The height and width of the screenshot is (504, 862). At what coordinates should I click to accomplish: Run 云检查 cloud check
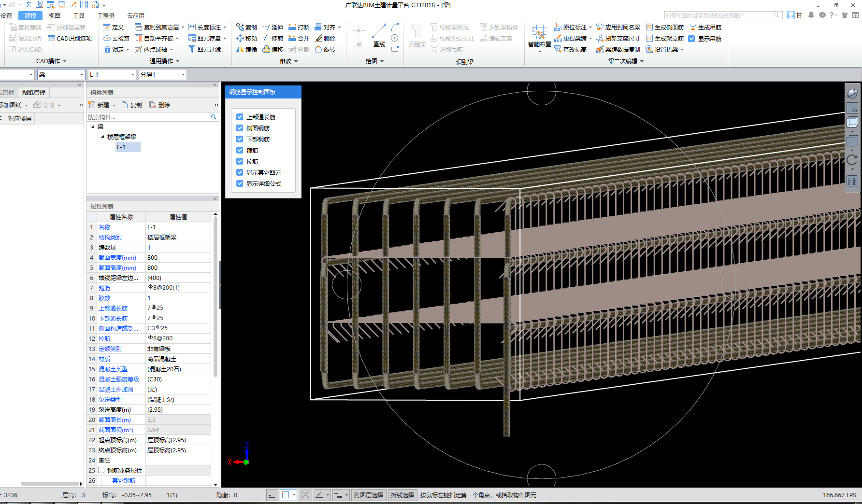(x=116, y=38)
